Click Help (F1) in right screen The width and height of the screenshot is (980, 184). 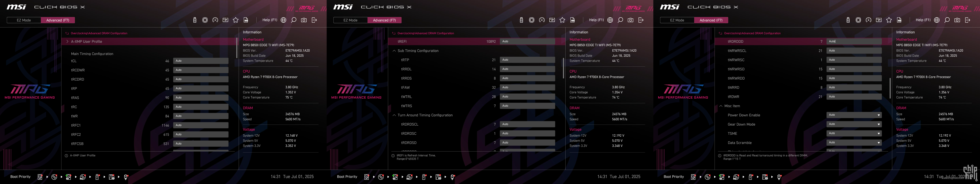[x=923, y=20]
